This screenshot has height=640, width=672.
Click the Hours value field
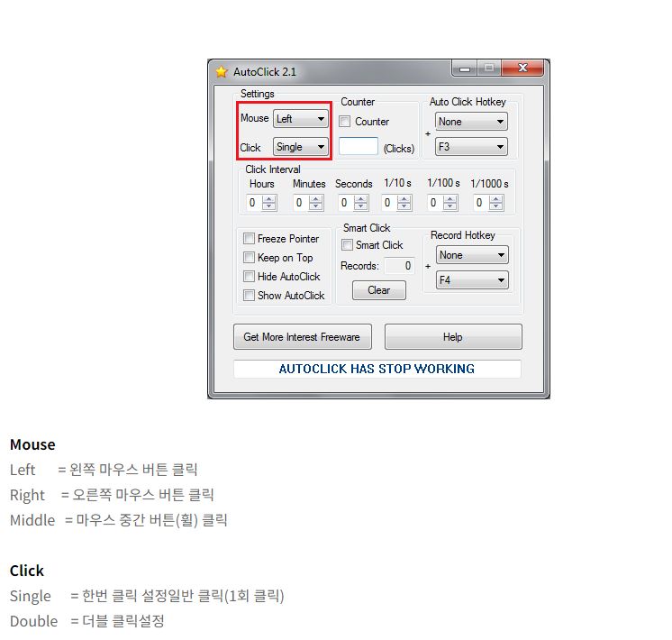[x=255, y=203]
